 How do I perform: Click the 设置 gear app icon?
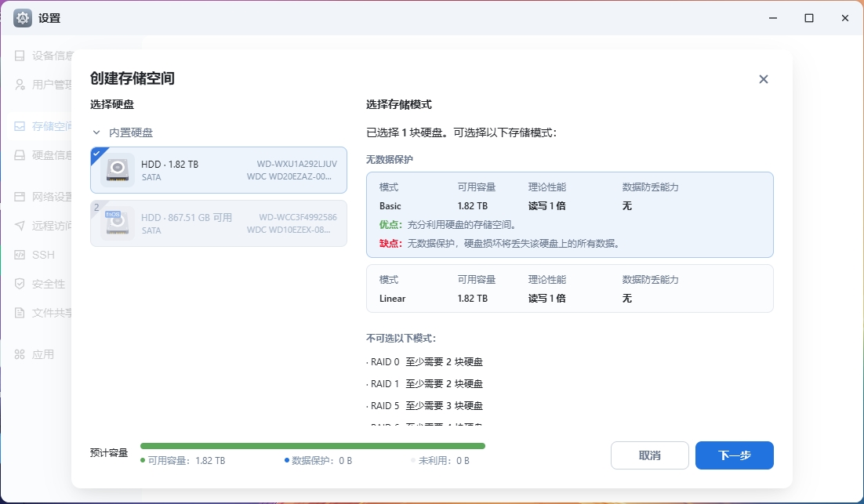click(x=23, y=18)
